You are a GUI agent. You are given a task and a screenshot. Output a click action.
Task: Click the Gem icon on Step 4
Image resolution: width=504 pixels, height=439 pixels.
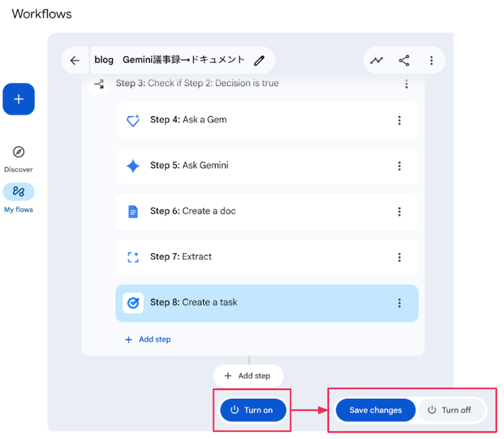click(133, 121)
